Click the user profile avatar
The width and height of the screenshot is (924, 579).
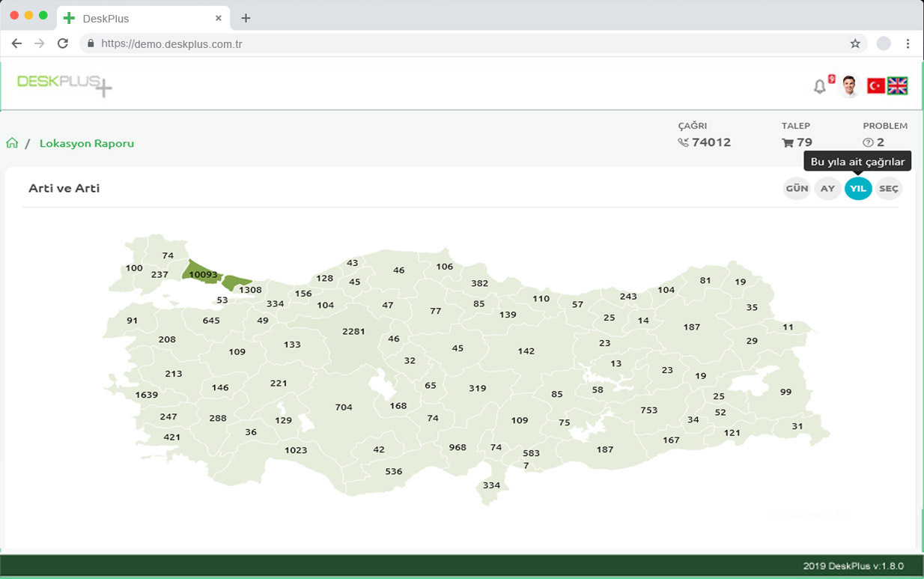click(850, 85)
